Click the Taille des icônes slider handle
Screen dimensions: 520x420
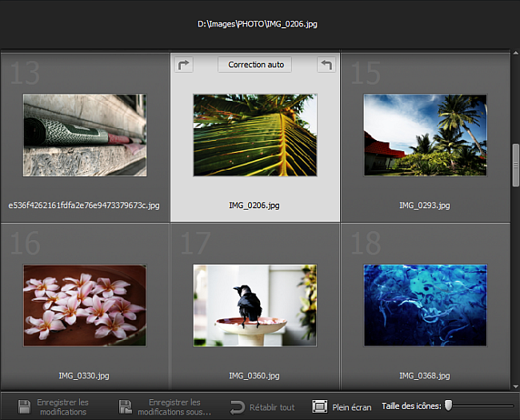point(448,405)
